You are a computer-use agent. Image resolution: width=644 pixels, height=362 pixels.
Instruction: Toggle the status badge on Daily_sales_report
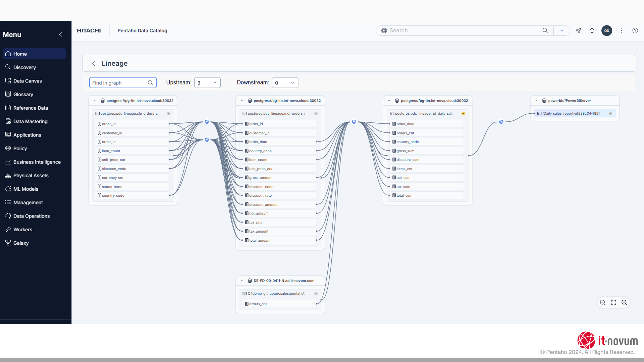[610, 114]
